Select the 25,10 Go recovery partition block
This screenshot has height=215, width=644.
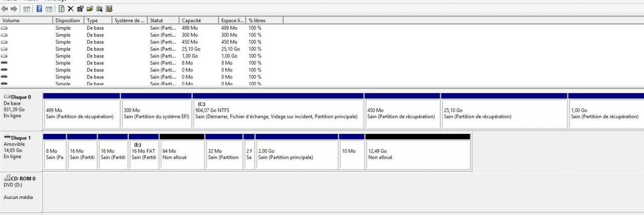click(x=504, y=110)
